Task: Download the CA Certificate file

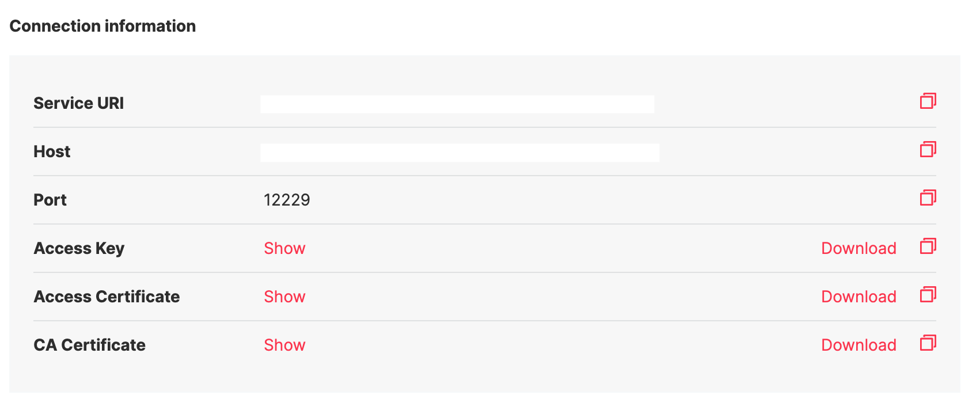Action: point(859,345)
